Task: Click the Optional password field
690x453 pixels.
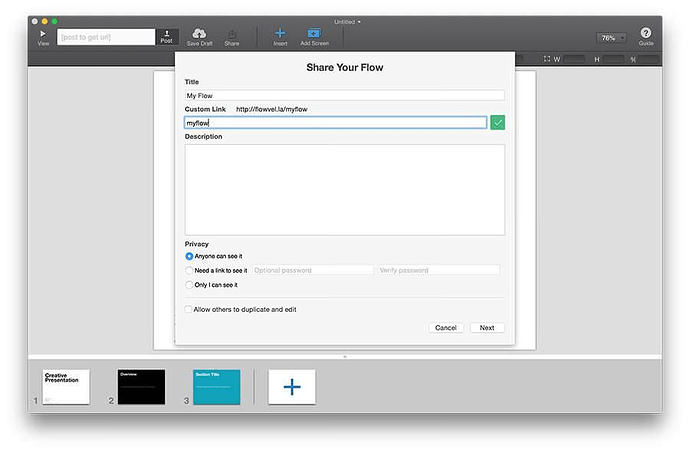Action: [x=311, y=270]
